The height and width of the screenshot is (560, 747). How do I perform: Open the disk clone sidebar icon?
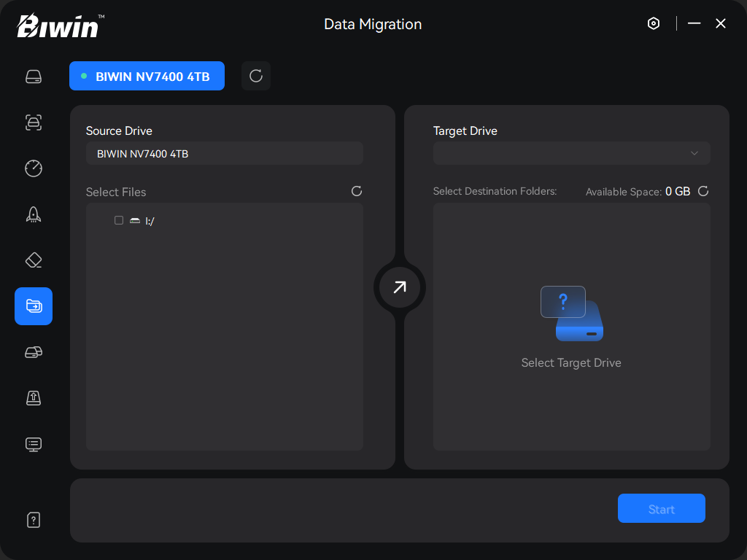coord(34,353)
